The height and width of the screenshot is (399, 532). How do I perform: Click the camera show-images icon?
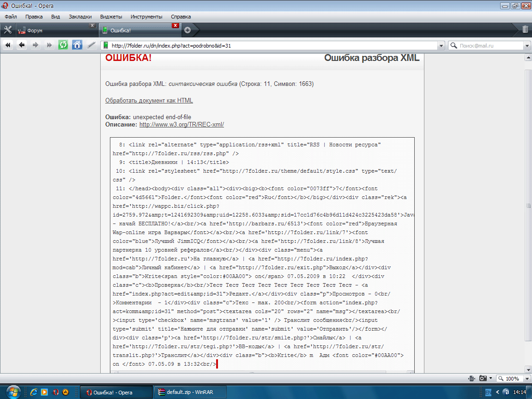[x=483, y=378]
